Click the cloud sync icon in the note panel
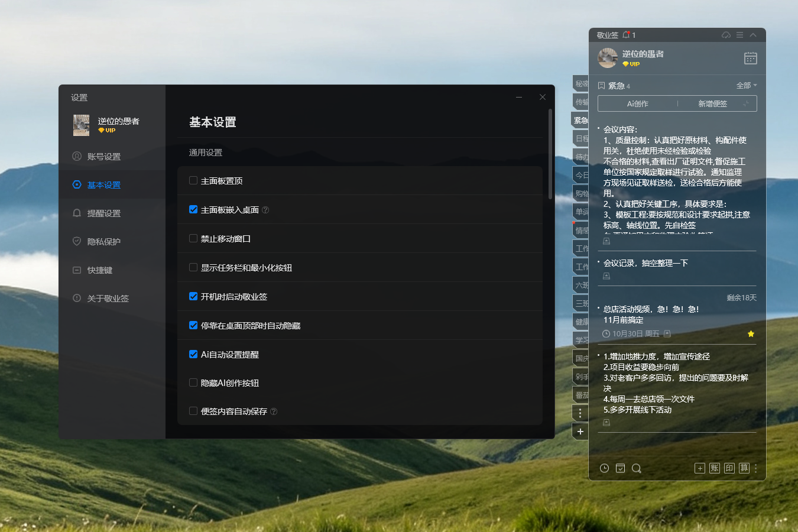Viewport: 798px width, 532px height. pyautogui.click(x=726, y=35)
